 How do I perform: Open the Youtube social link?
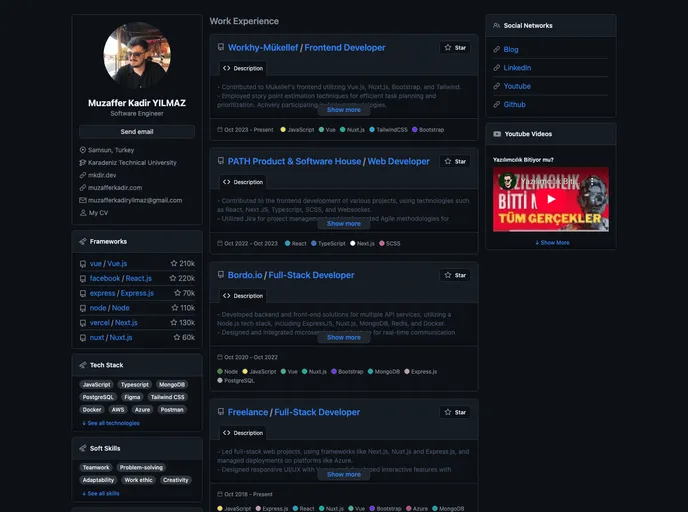(517, 86)
